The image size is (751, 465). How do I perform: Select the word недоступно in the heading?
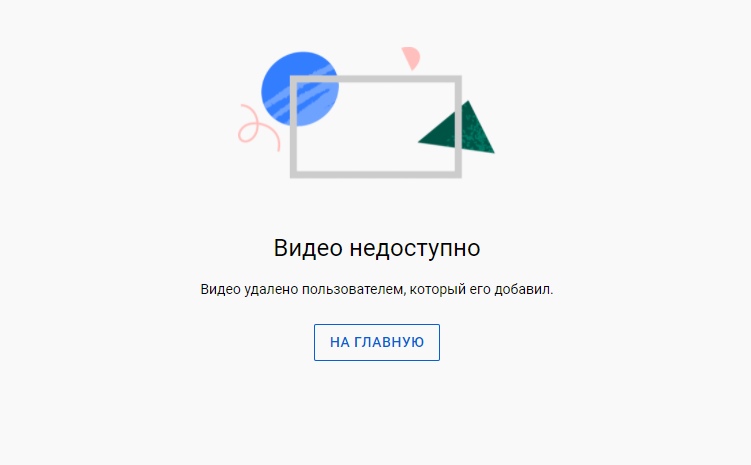click(415, 248)
